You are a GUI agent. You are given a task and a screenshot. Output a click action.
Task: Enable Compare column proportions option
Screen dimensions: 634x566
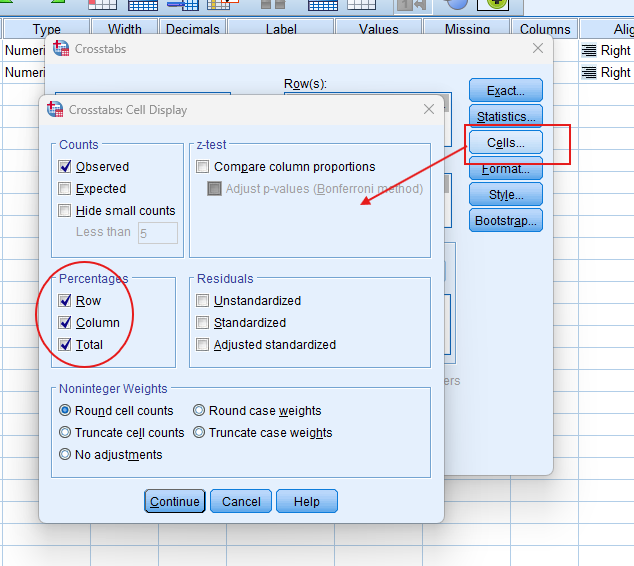204,167
